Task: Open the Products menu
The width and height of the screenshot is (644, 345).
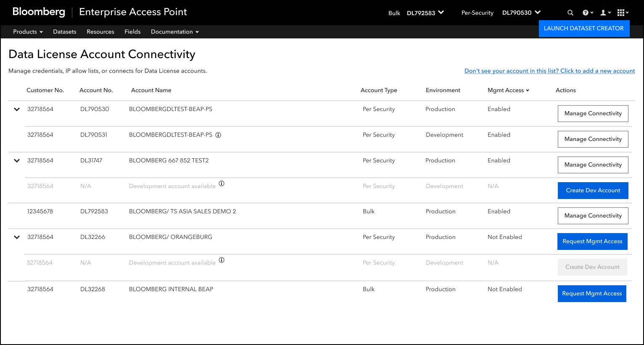Action: (x=28, y=32)
